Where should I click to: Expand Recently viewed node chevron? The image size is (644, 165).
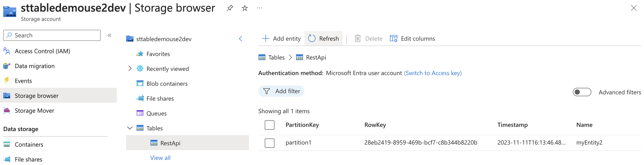click(x=130, y=69)
